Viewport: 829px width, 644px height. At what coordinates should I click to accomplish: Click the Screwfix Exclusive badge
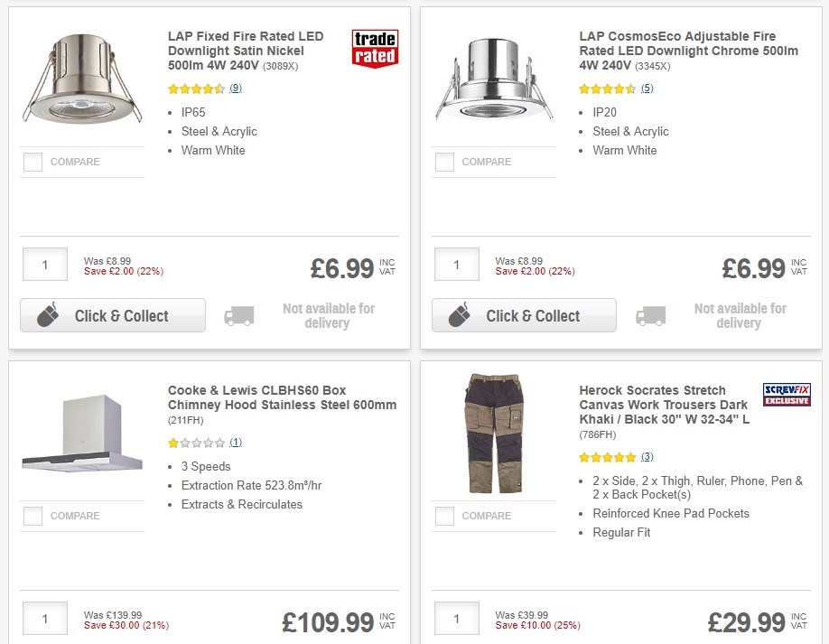pos(787,395)
